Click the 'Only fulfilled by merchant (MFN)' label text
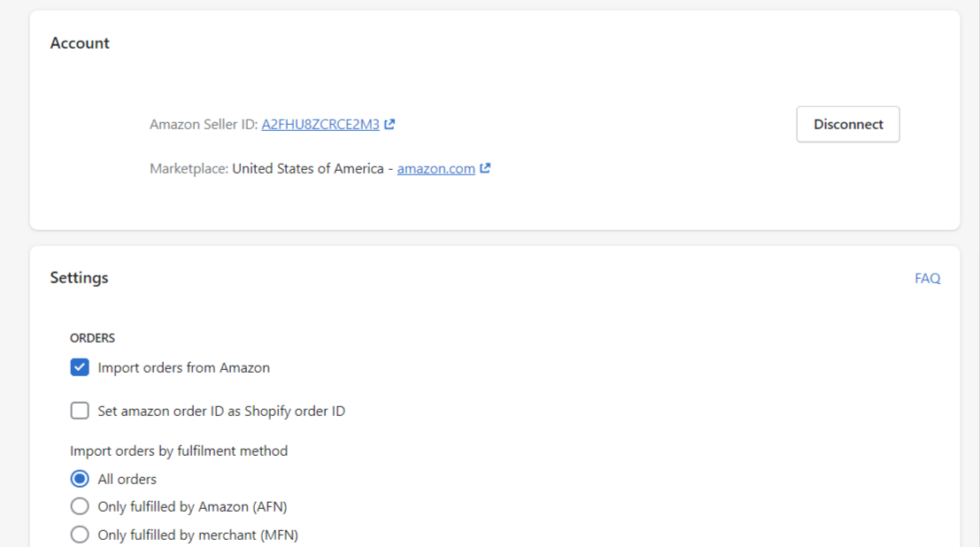This screenshot has width=980, height=547. click(198, 535)
